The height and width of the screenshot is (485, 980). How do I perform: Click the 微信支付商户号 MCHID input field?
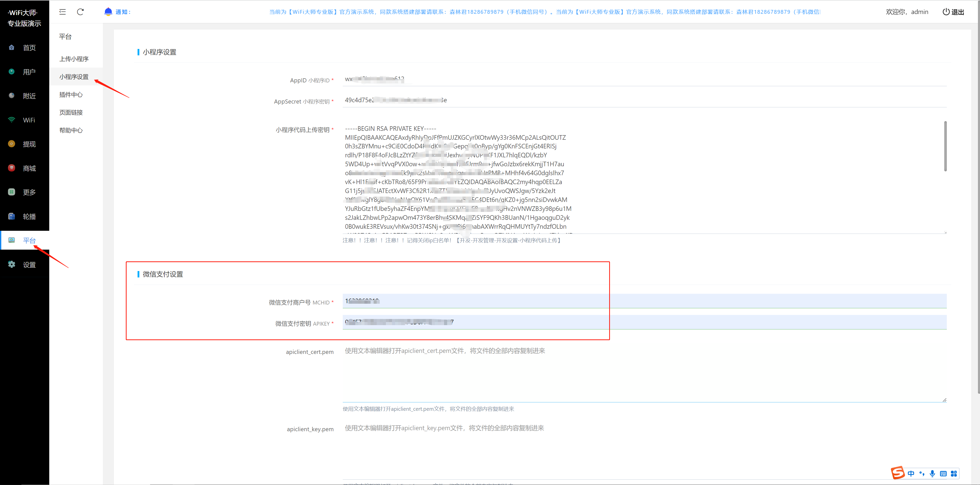pos(644,301)
